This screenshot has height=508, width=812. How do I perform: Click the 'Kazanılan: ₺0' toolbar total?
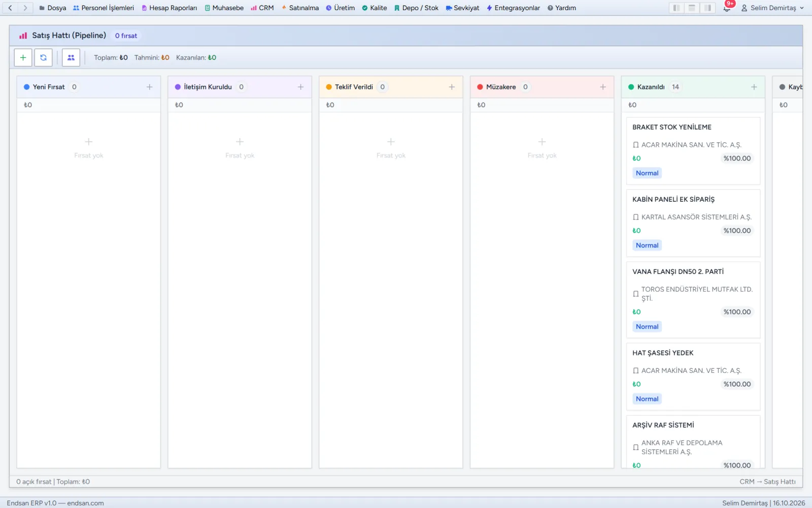196,58
